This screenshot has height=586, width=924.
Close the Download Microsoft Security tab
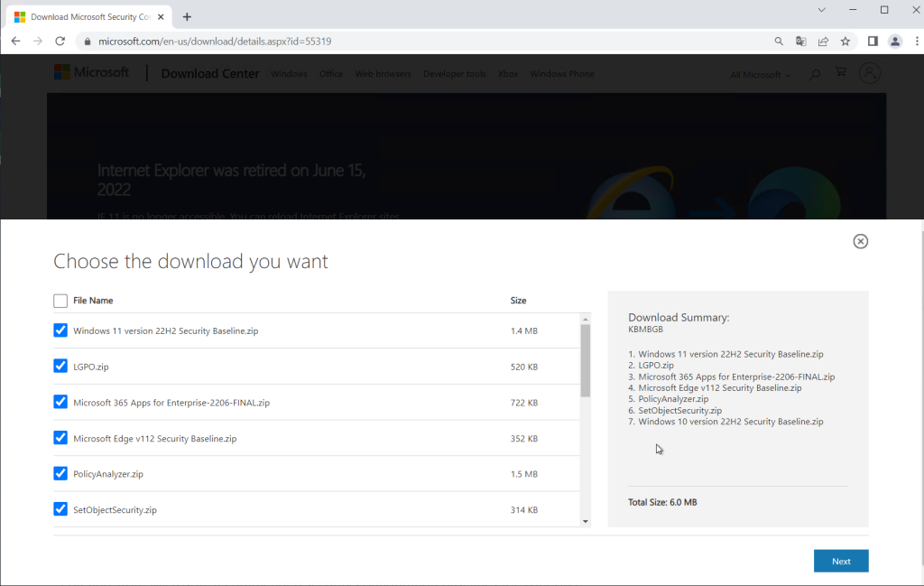pos(161,17)
